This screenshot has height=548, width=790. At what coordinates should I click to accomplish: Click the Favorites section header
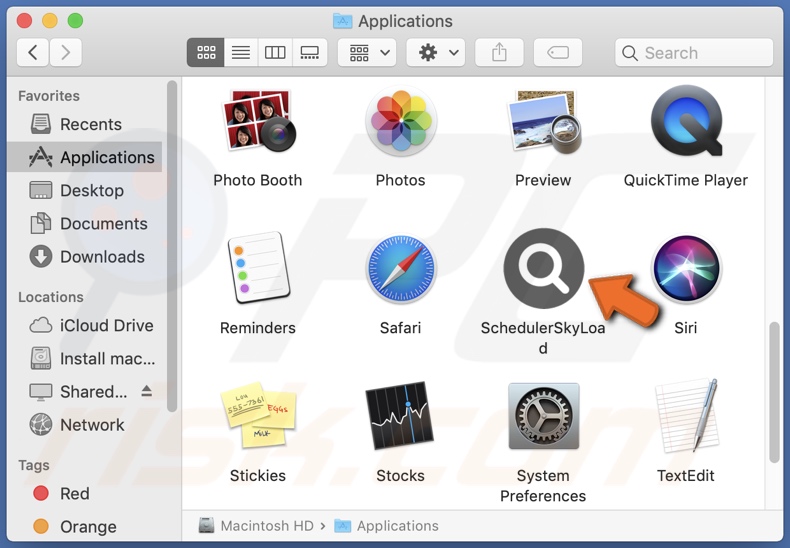coord(49,96)
